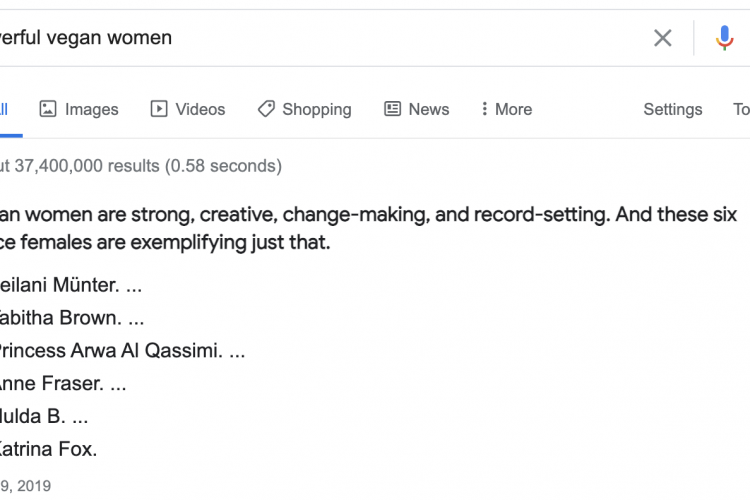Click the Princess Arwa Al Qassimi entry
The image size is (750, 500).
[x=122, y=351]
